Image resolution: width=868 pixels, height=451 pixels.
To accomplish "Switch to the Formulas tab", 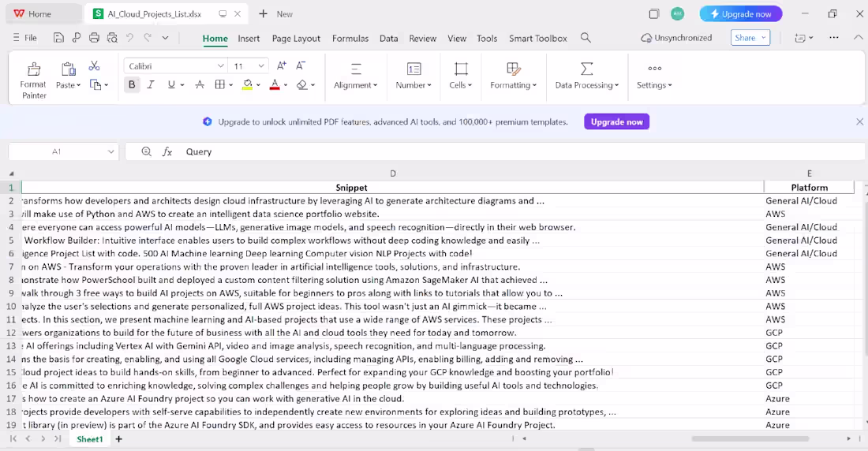I will point(350,38).
